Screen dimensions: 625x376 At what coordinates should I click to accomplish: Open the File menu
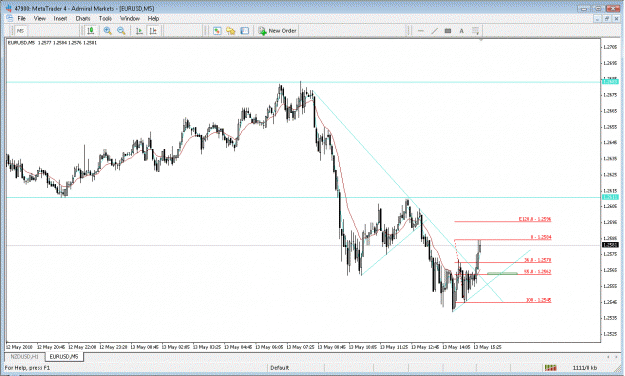[22, 18]
